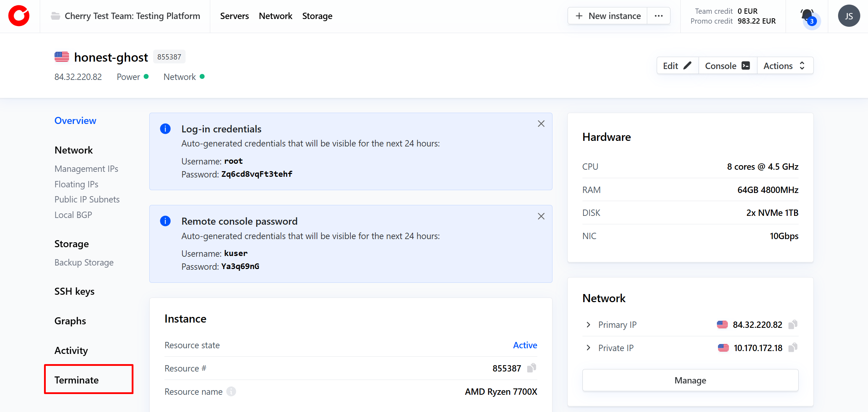868x412 pixels.
Task: Copy the Primary IP address
Action: [x=793, y=324]
